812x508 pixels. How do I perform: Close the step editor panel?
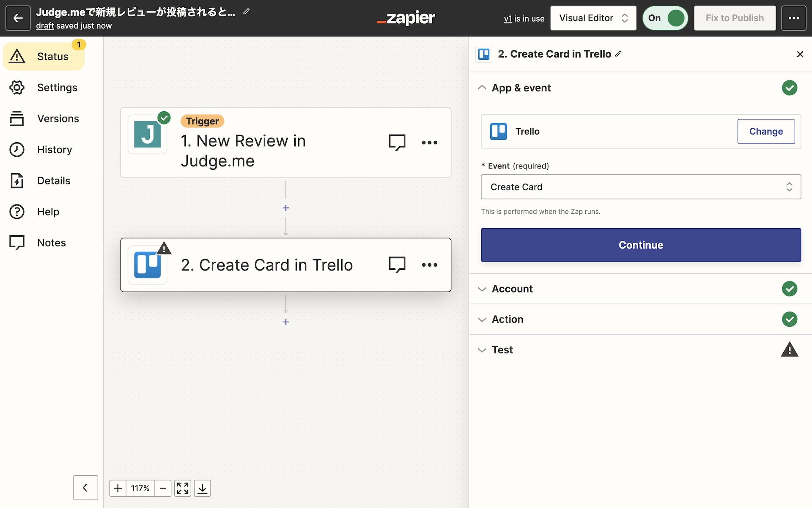click(x=800, y=54)
